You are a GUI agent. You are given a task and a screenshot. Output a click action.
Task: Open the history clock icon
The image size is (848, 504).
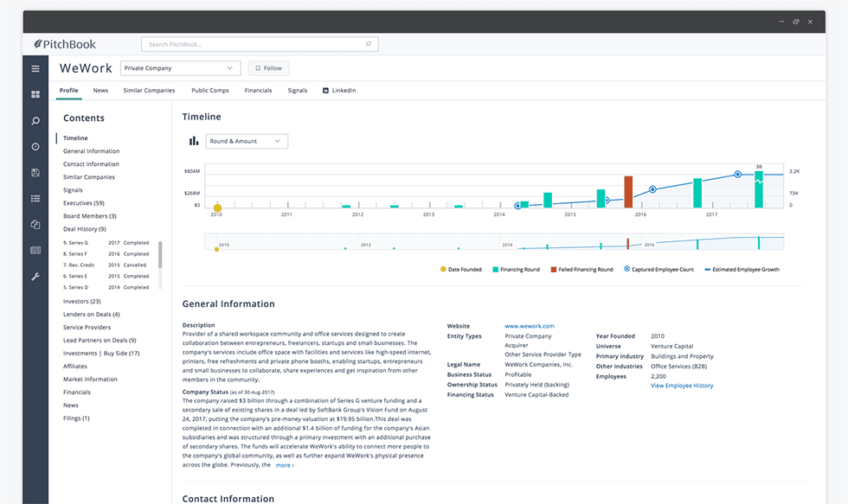click(35, 146)
